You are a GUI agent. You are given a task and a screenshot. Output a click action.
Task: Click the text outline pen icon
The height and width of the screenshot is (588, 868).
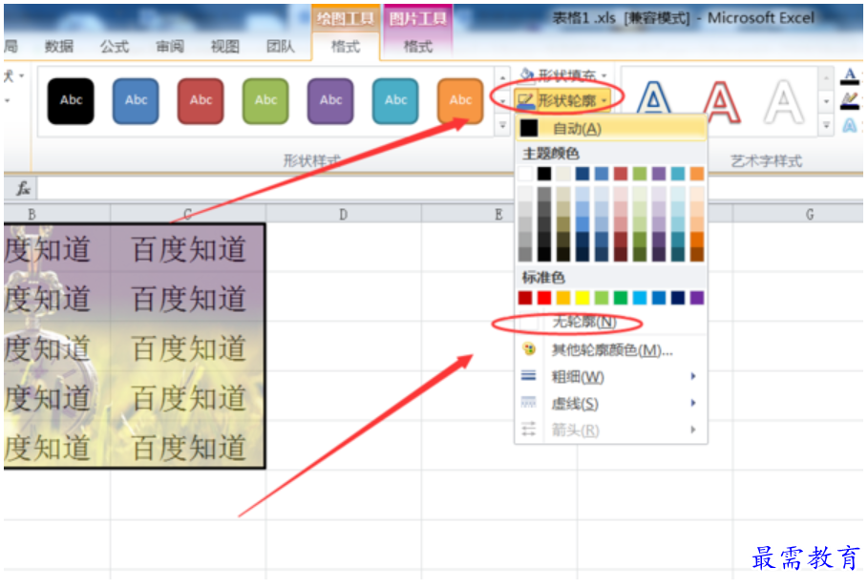[x=850, y=100]
